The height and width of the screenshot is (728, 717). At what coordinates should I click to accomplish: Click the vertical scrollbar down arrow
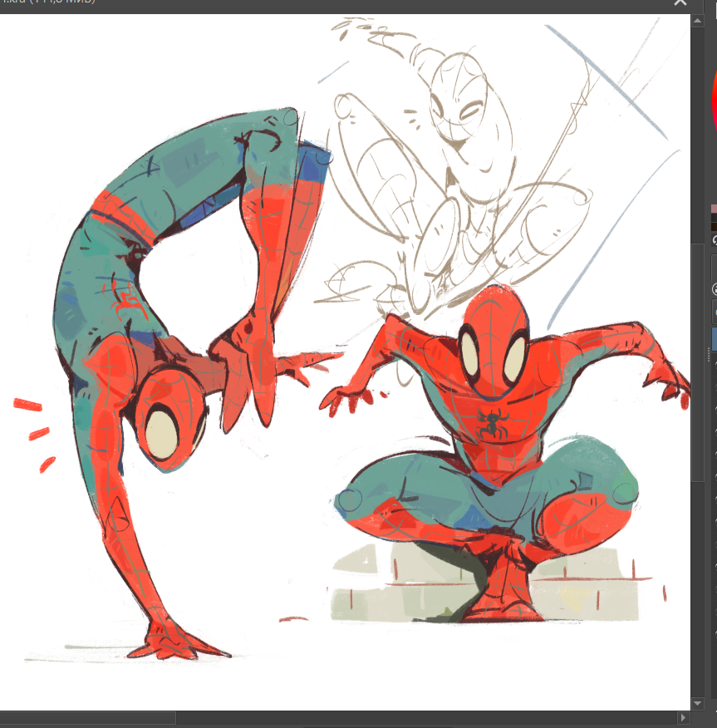click(698, 703)
